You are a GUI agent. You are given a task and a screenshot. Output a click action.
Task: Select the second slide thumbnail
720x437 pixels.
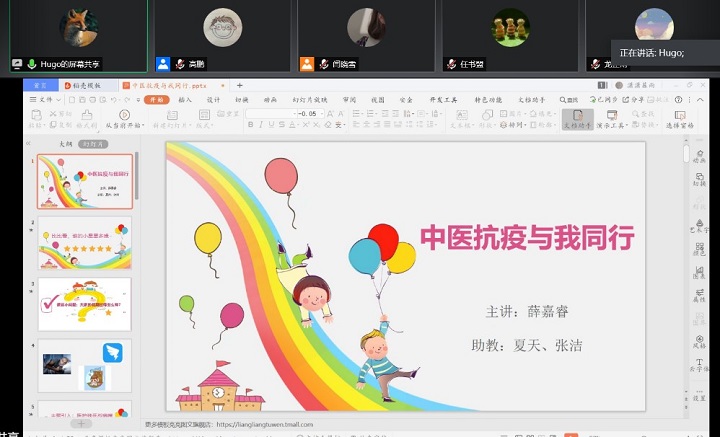(85, 242)
